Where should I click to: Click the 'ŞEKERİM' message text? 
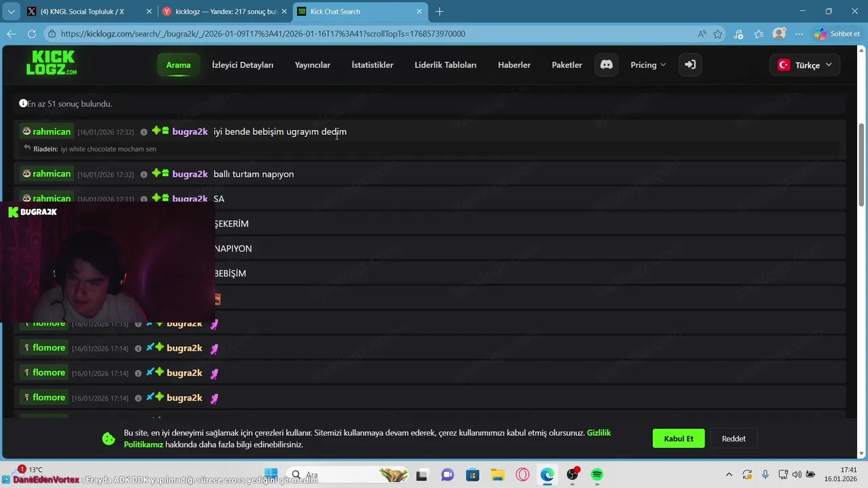coord(232,224)
